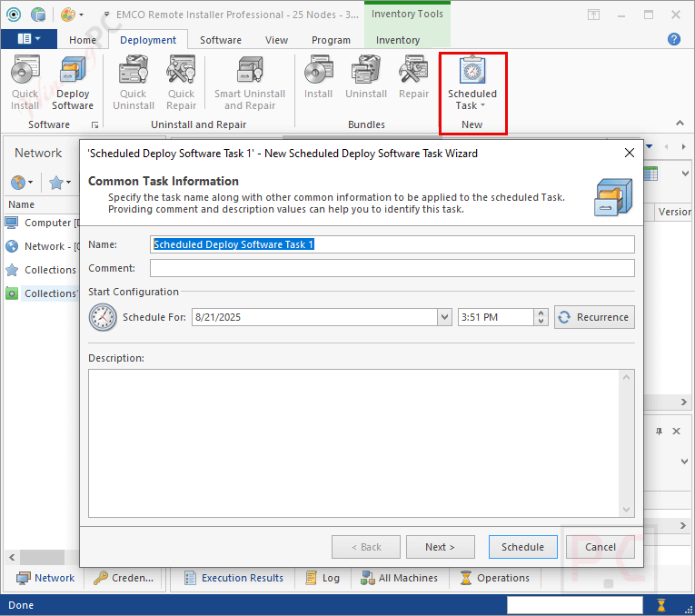Image resolution: width=695 pixels, height=616 pixels.
Task: Click the schedule time field 3:51 PM
Action: point(495,317)
